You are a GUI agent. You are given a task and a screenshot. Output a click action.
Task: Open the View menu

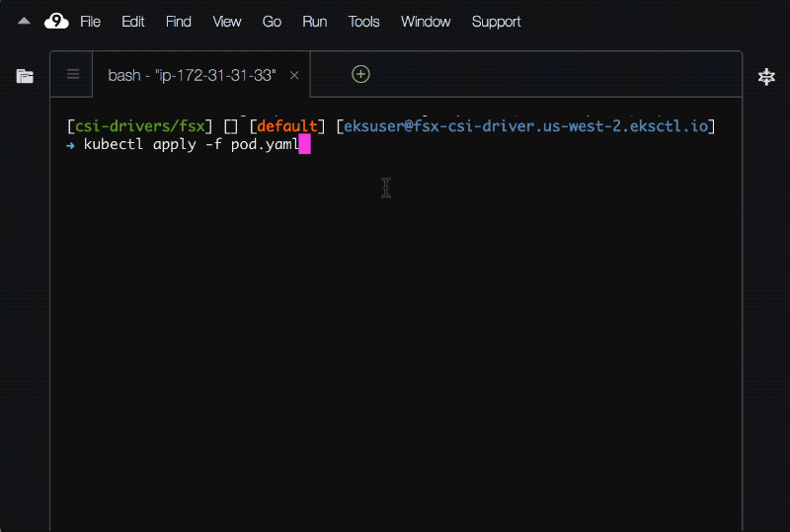(x=227, y=22)
